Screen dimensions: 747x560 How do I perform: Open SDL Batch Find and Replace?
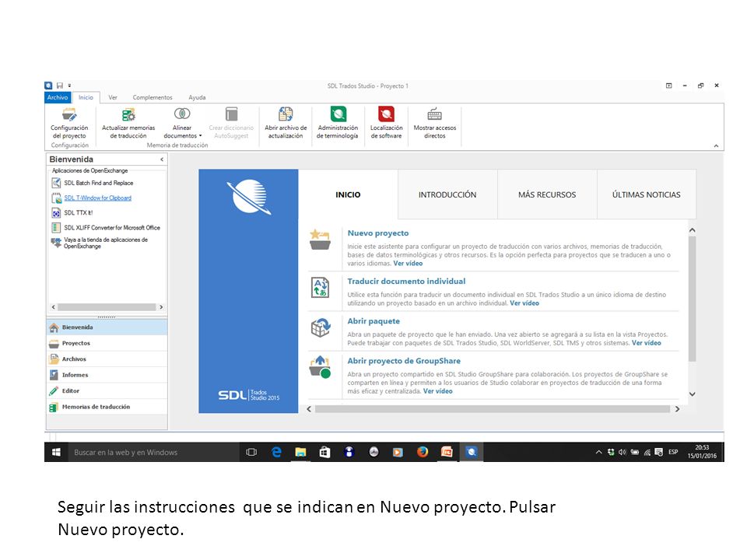(x=99, y=183)
